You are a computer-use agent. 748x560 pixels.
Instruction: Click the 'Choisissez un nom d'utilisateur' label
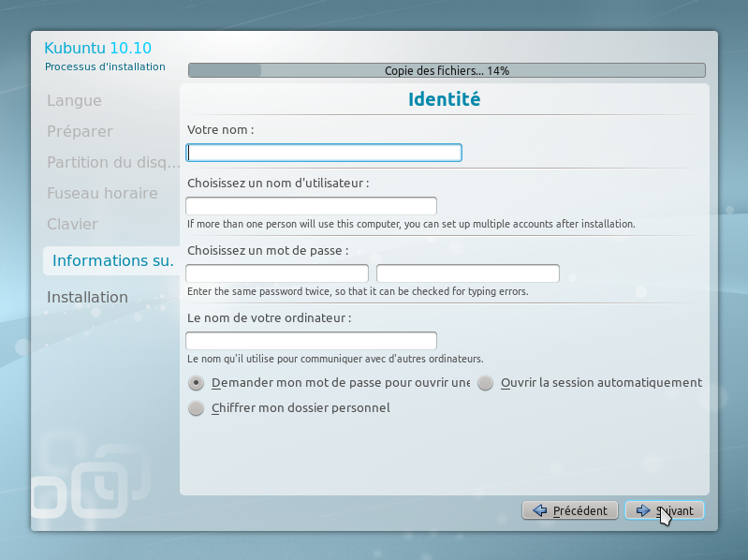point(278,184)
